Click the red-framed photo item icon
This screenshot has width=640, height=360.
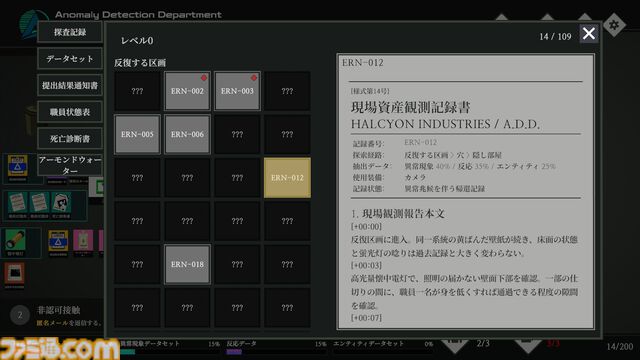14,273
